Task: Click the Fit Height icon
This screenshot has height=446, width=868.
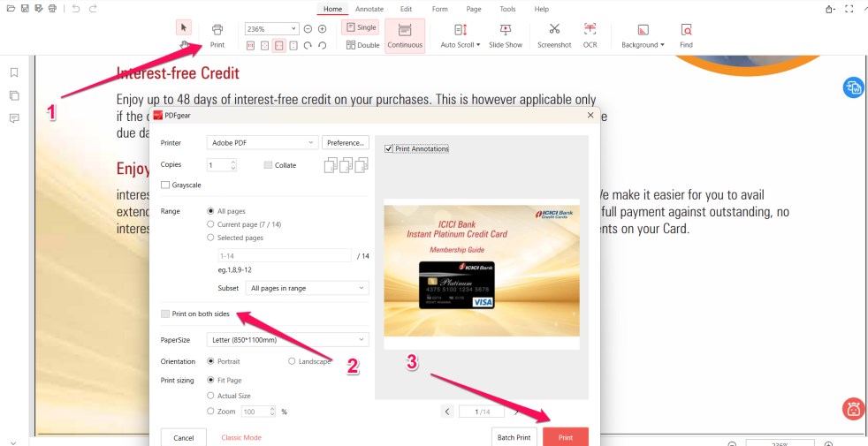Action: (x=293, y=45)
